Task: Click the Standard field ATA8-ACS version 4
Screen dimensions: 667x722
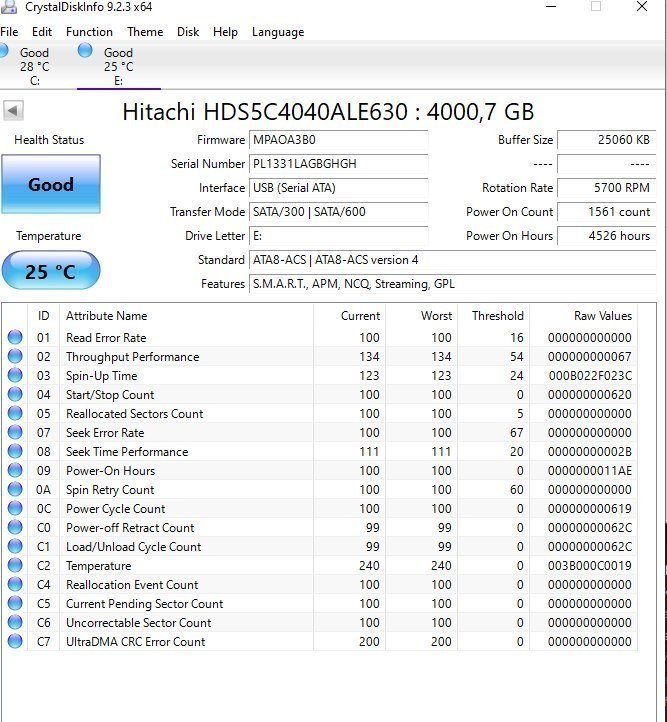Action: click(452, 259)
